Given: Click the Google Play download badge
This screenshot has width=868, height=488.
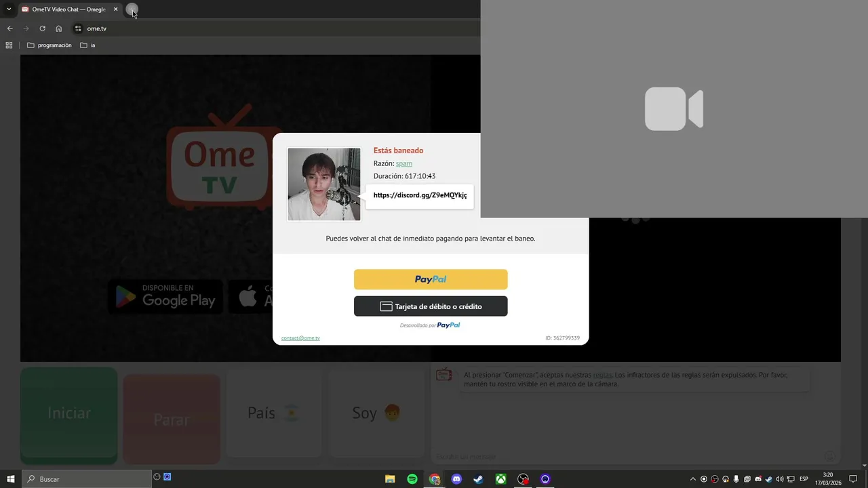Looking at the screenshot, I should (x=165, y=297).
